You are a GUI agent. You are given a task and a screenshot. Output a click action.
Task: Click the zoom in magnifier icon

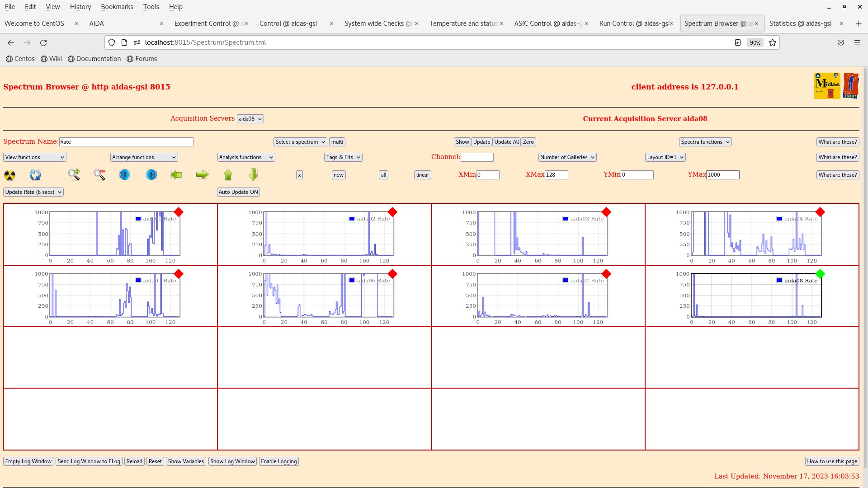click(x=74, y=175)
